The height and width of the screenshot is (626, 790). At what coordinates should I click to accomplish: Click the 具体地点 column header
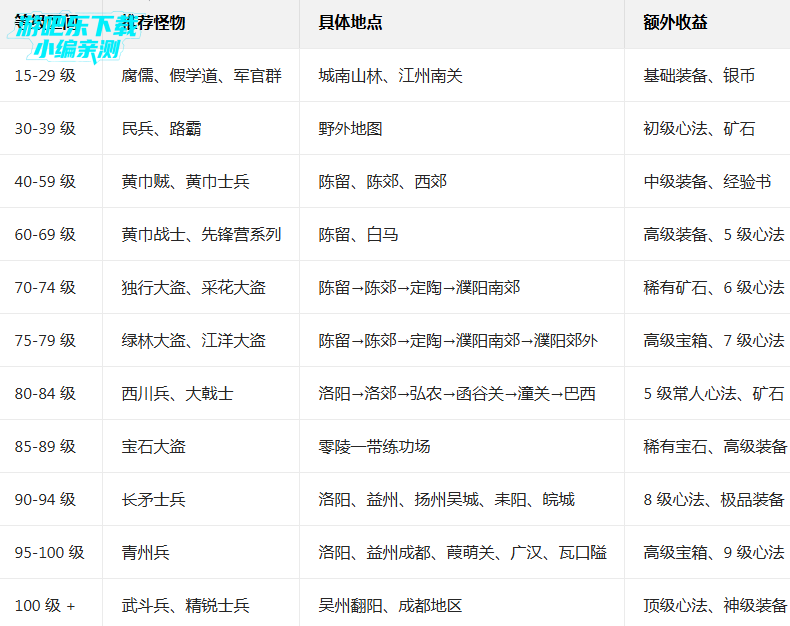point(350,22)
